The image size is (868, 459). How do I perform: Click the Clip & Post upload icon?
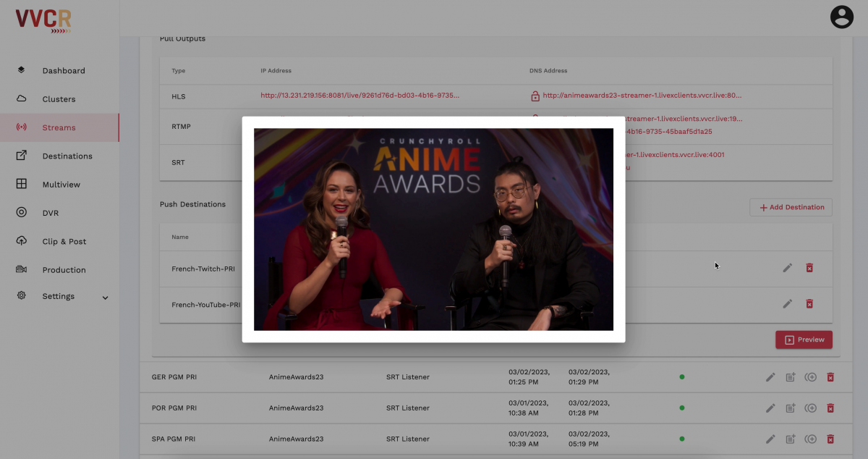click(x=21, y=241)
